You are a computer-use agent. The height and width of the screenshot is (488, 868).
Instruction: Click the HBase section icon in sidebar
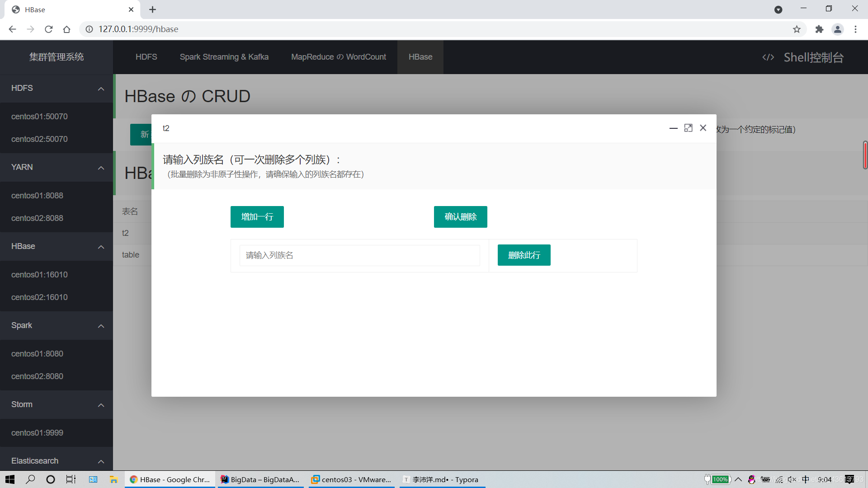tap(102, 246)
